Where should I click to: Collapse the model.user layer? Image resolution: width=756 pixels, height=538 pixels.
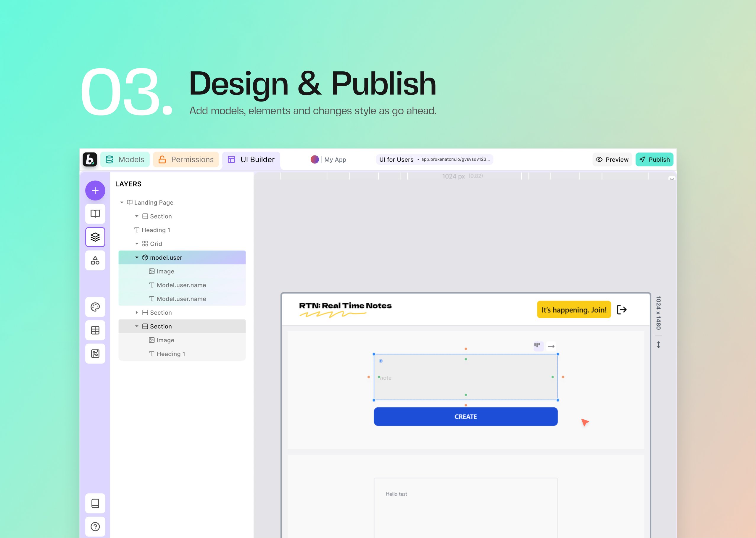point(136,257)
